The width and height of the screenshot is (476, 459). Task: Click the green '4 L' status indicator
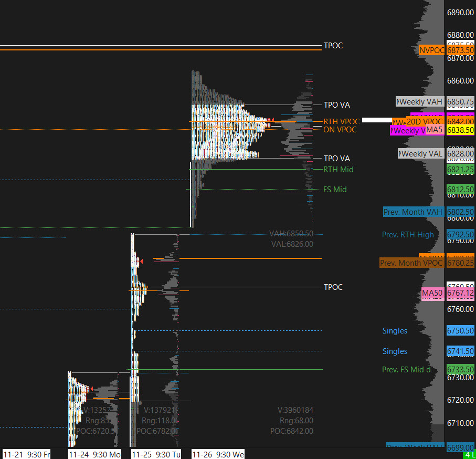(470, 455)
